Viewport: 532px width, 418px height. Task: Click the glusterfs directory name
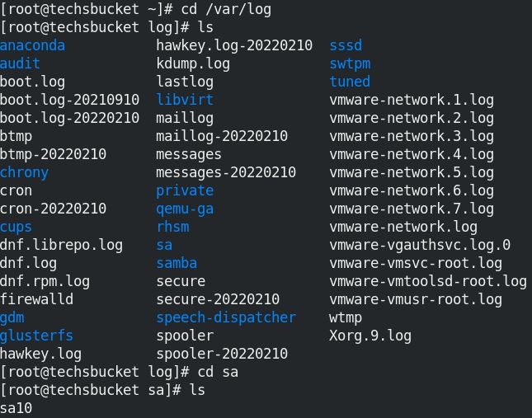[36, 336]
